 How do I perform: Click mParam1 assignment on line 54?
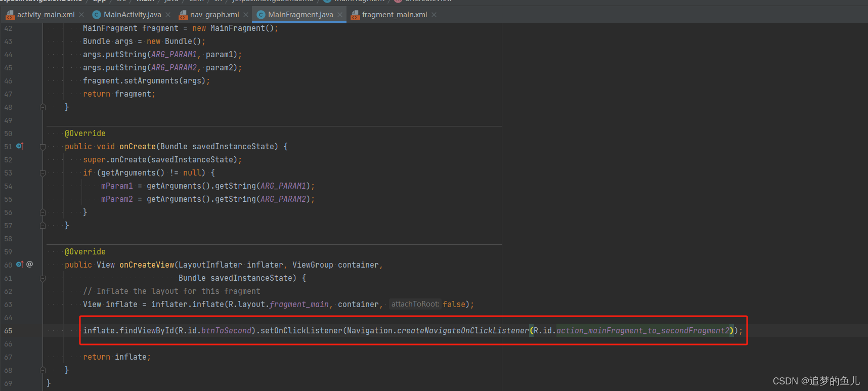pos(117,186)
